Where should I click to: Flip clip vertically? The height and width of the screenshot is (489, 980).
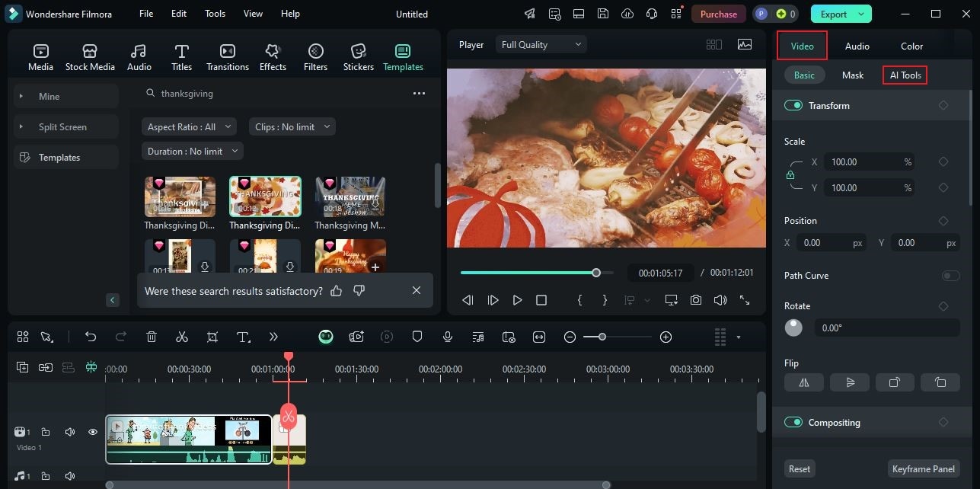click(849, 382)
